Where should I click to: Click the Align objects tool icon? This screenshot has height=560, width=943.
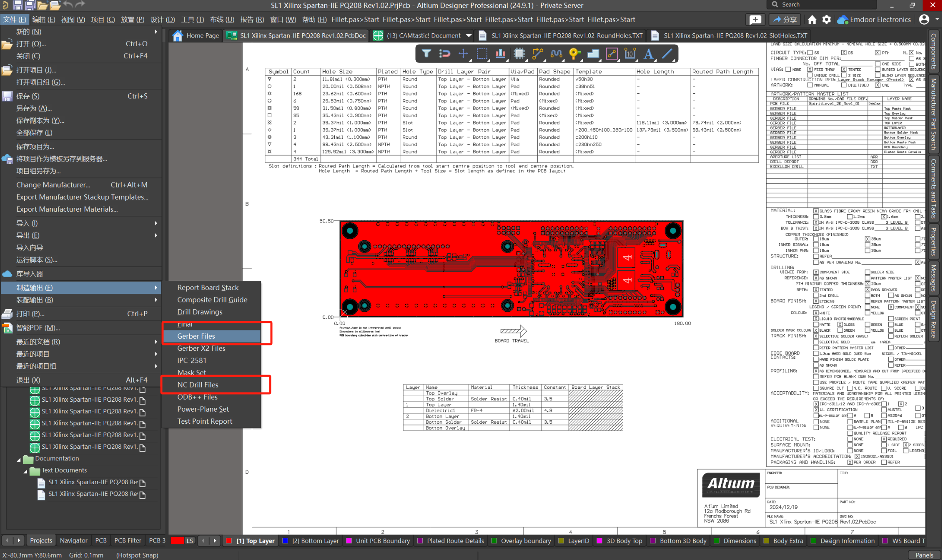click(x=500, y=54)
